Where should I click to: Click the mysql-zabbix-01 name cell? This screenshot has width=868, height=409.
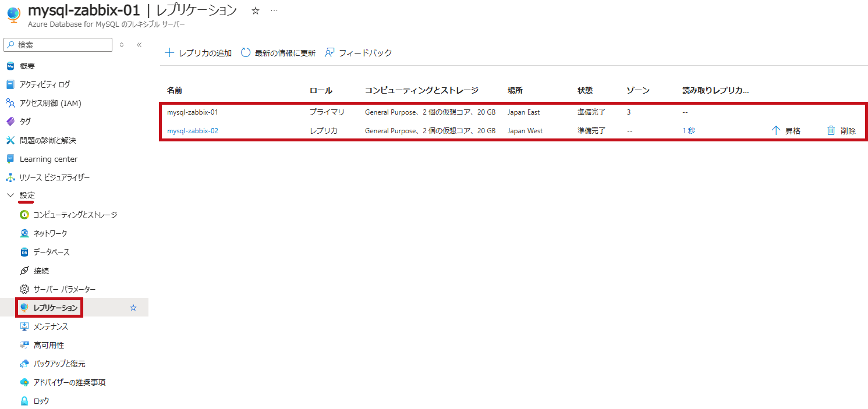(193, 112)
